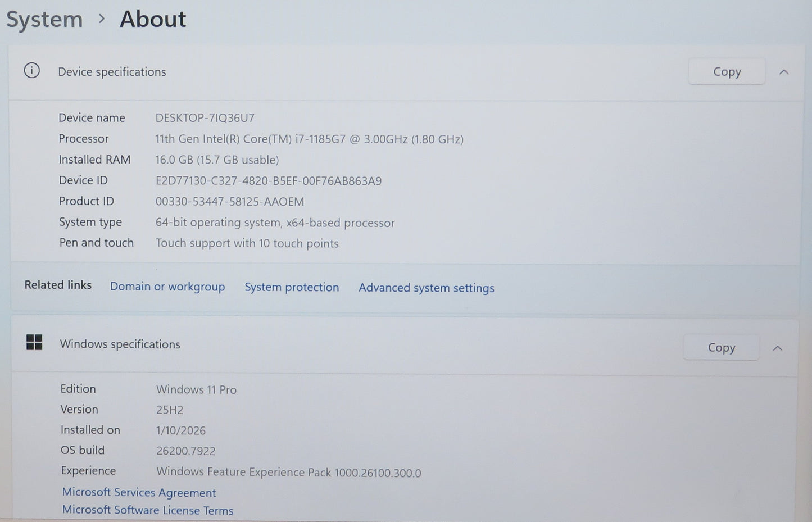Click the OS build number 26200.7922
812x522 pixels.
(185, 451)
